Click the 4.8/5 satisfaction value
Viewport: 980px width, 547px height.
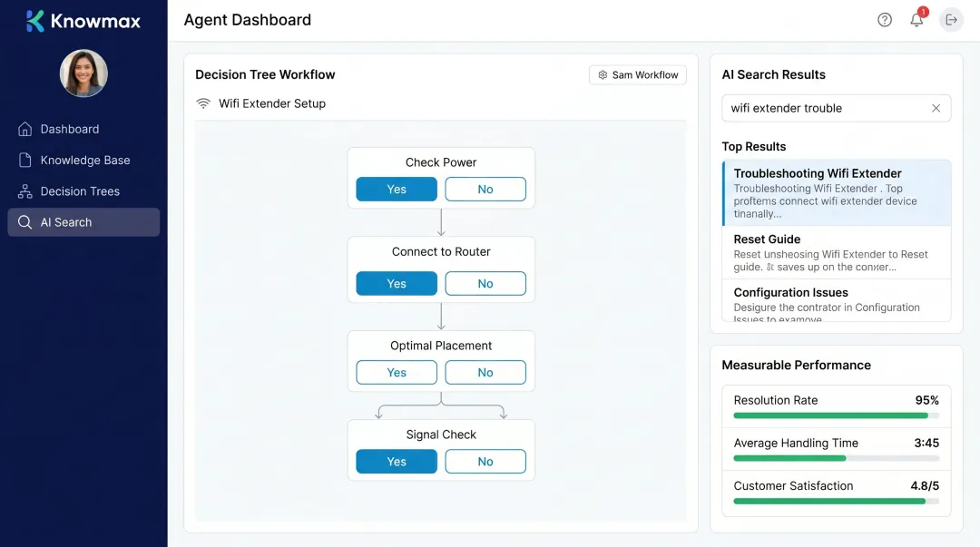[x=925, y=485]
